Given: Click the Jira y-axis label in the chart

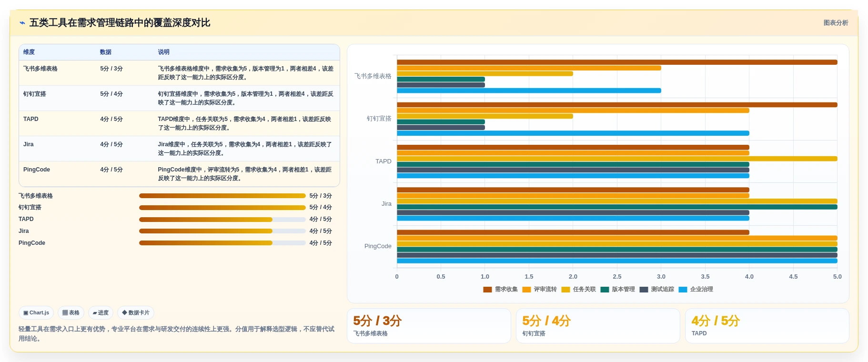Looking at the screenshot, I should [x=386, y=204].
